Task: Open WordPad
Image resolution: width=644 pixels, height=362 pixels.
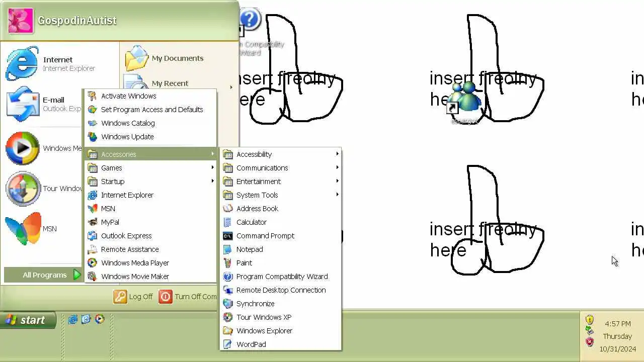Action: point(281,344)
